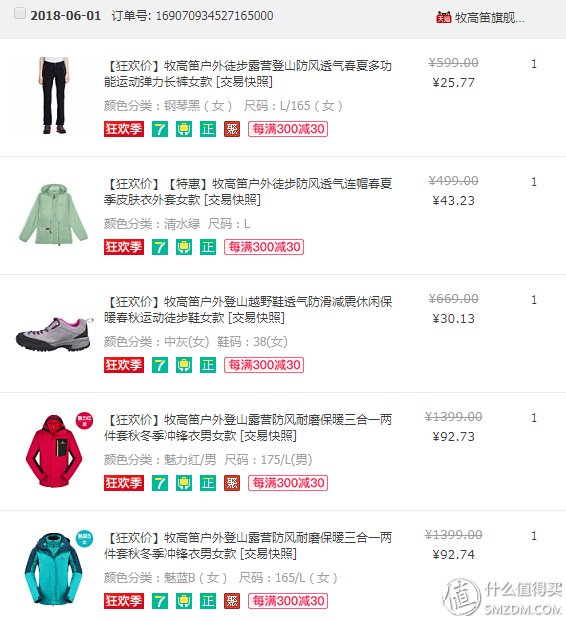Tick the order checkbox beside 2018-06-01
Image resolution: width=566 pixels, height=621 pixels.
tap(20, 13)
